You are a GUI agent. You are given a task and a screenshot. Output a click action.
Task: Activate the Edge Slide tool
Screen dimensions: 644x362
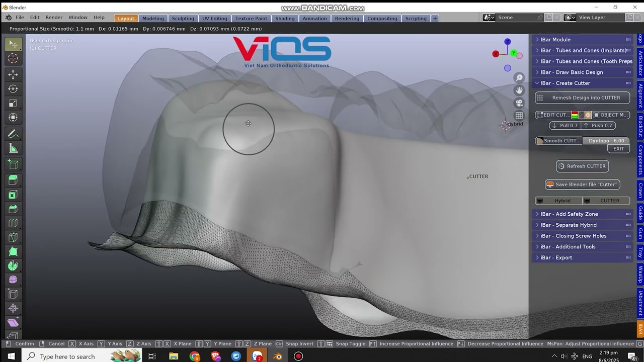[14, 295]
